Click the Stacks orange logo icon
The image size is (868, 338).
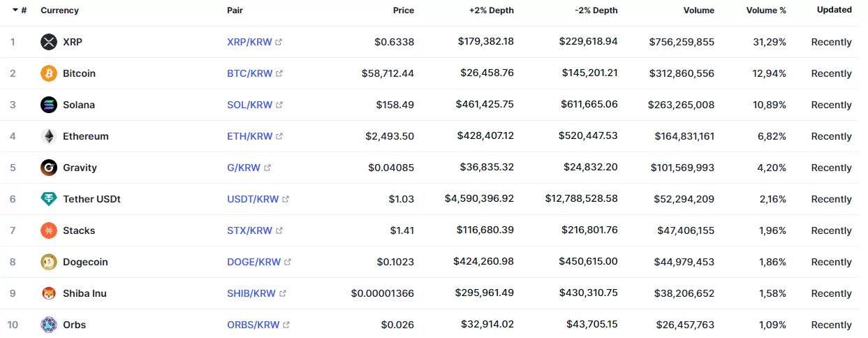pyautogui.click(x=49, y=230)
